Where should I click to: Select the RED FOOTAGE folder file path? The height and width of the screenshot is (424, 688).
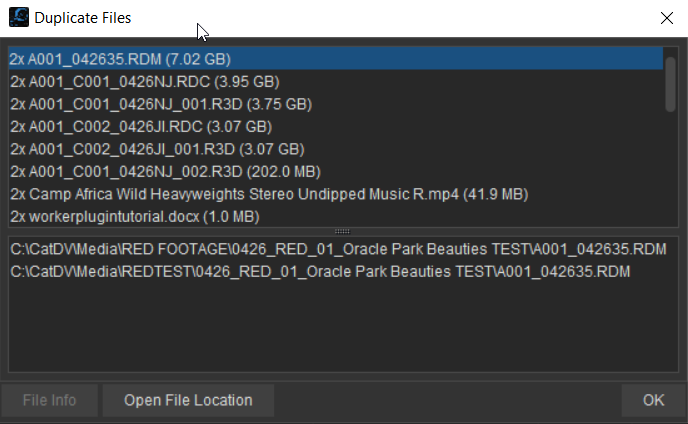click(x=338, y=249)
